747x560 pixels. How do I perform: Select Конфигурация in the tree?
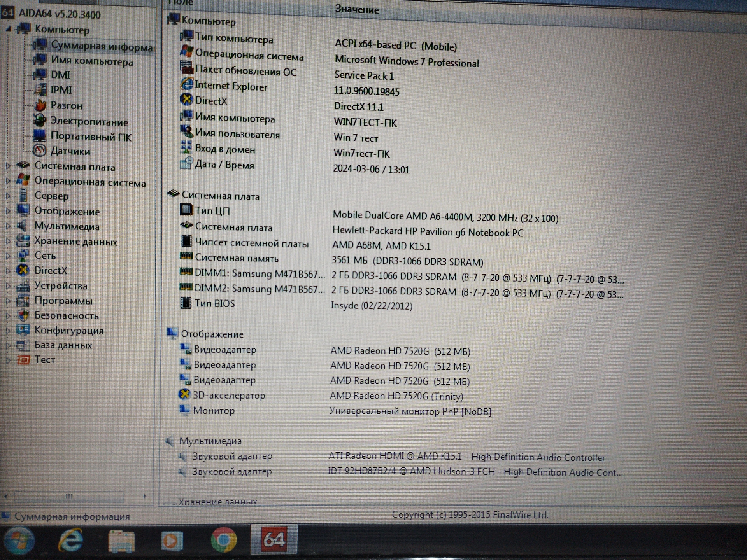click(69, 330)
